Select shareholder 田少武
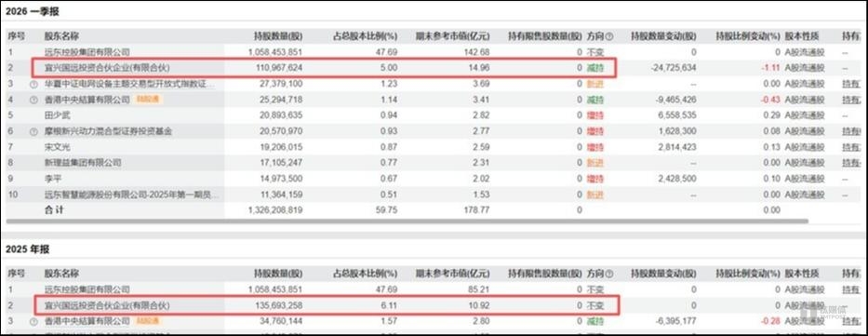The height and width of the screenshot is (336, 868). point(58,115)
